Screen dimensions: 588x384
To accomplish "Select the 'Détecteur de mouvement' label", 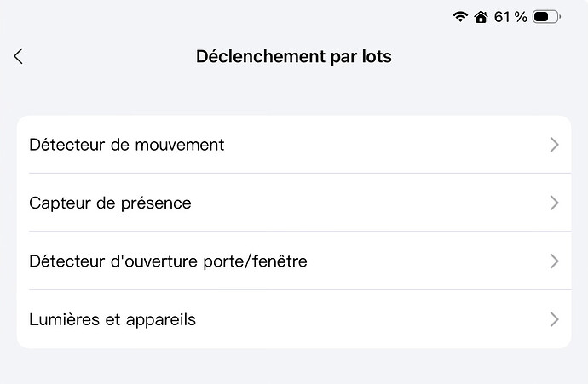I will pos(127,145).
